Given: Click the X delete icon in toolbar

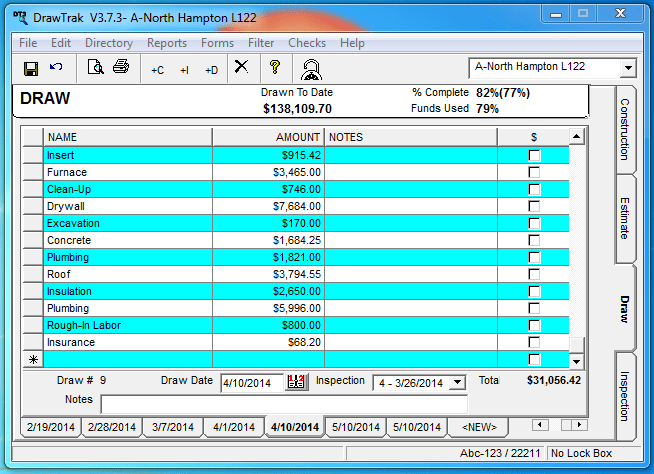Looking at the screenshot, I should pyautogui.click(x=241, y=66).
